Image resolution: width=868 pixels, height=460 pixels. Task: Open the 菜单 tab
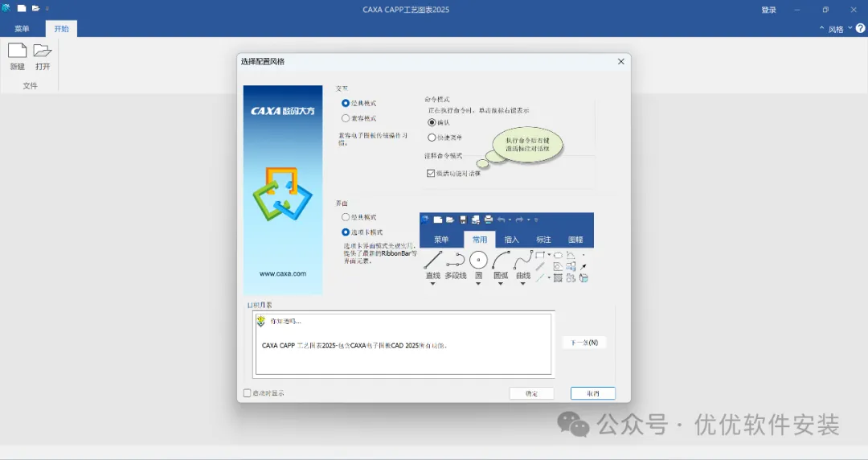tap(23, 29)
